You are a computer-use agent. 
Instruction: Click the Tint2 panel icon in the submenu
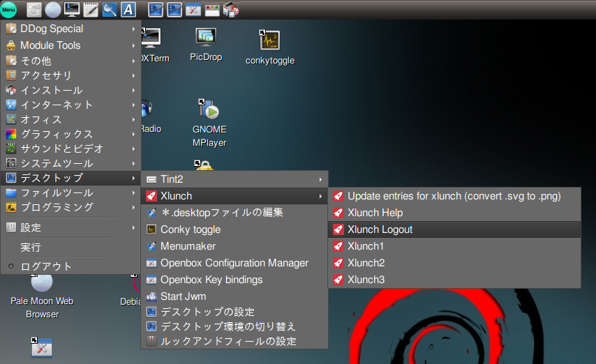click(151, 179)
